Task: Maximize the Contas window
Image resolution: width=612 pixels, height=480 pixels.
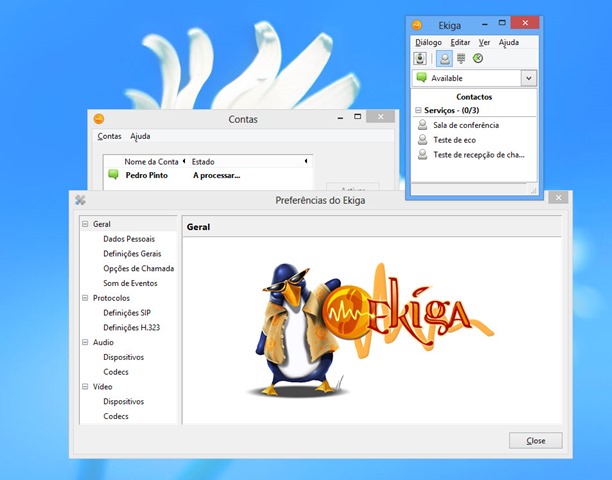Action: [x=357, y=117]
